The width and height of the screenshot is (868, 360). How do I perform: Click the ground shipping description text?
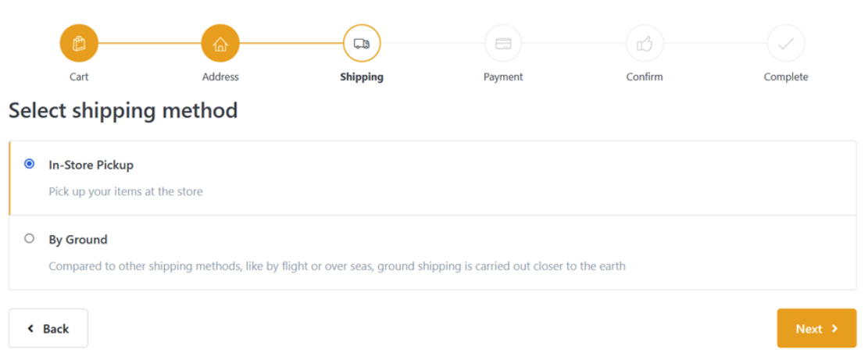pos(337,266)
